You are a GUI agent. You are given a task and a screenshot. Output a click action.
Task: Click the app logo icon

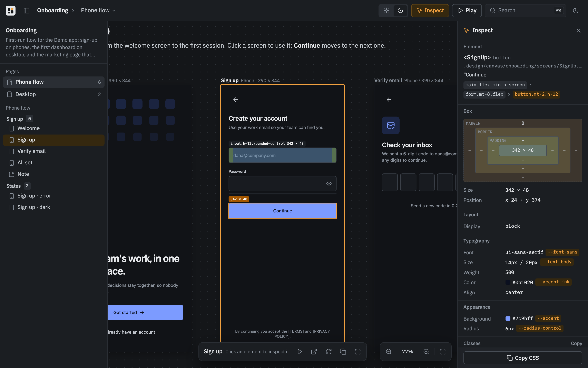pos(10,10)
